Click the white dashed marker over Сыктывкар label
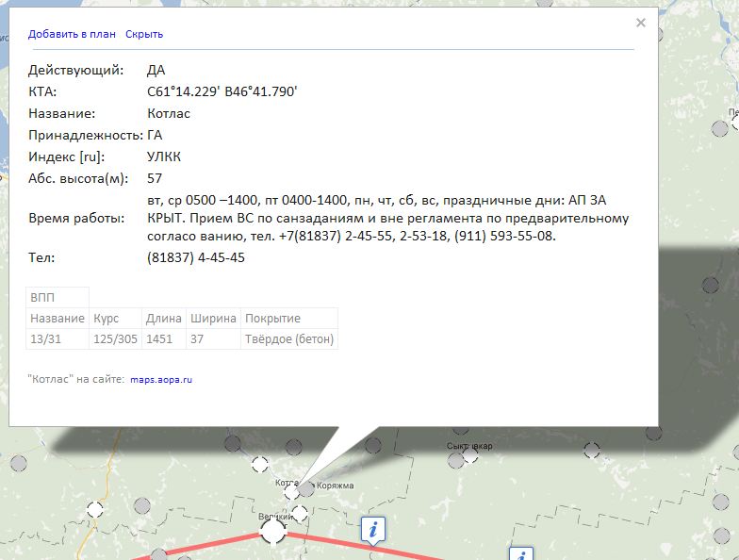Screen dimensions: 739x560 click(469, 454)
